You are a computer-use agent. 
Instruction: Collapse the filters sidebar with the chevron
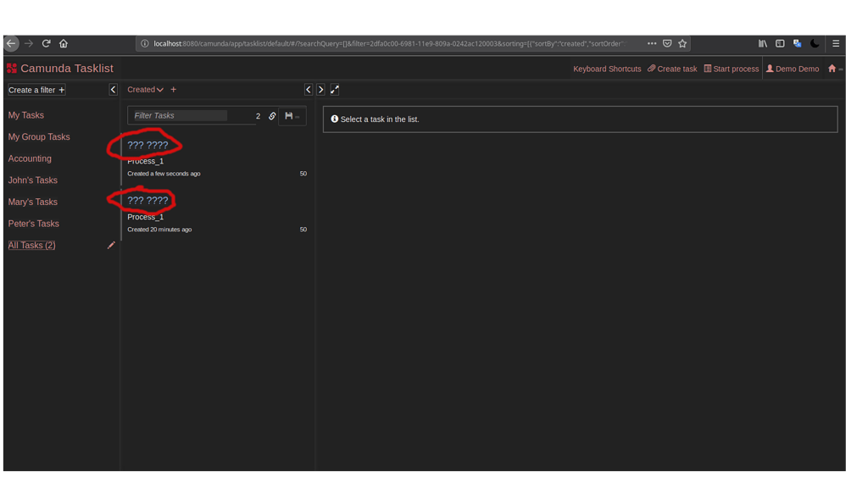[x=113, y=89]
